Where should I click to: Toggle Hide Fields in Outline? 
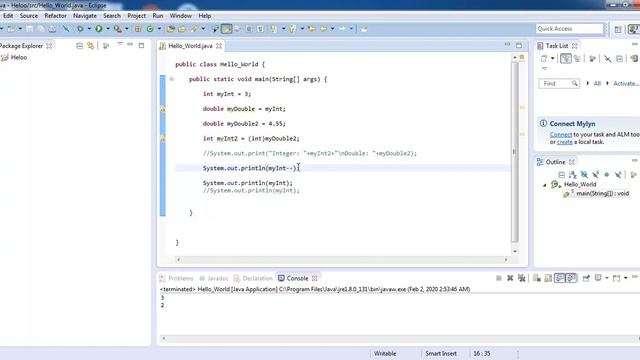pos(584,175)
